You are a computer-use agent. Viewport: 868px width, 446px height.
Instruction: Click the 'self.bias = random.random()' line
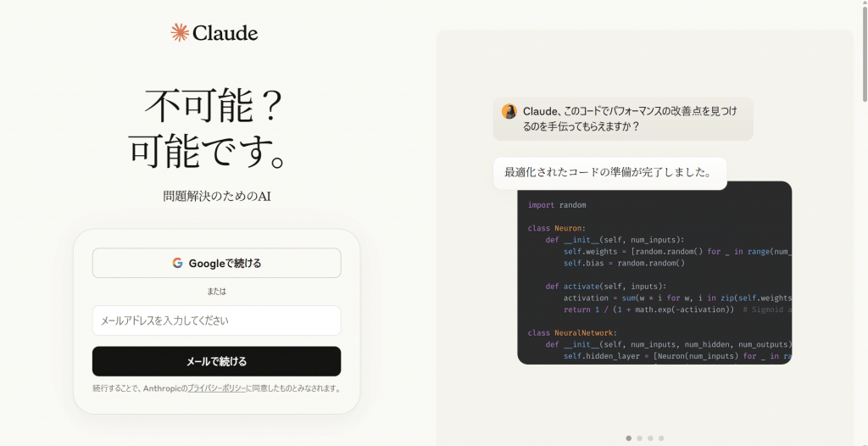pyautogui.click(x=624, y=263)
